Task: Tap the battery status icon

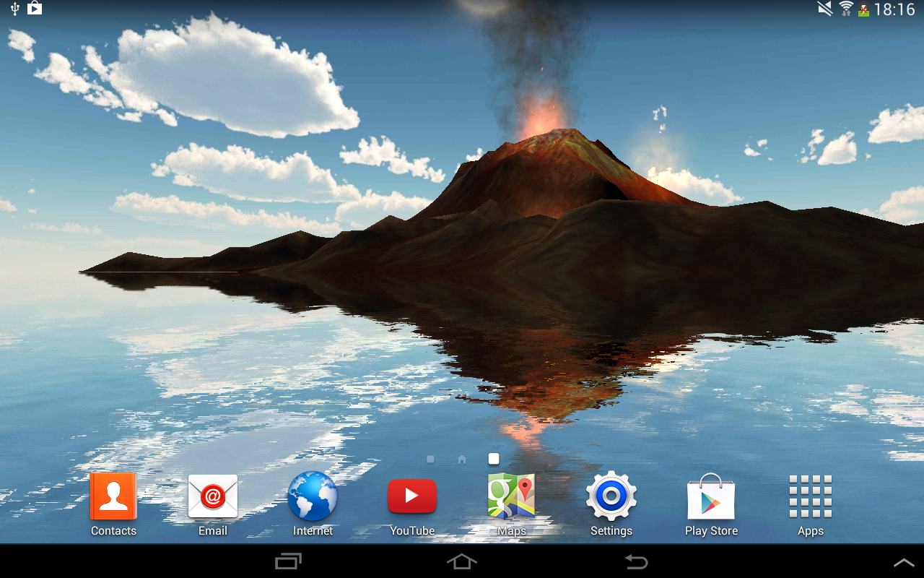Action: 863,10
